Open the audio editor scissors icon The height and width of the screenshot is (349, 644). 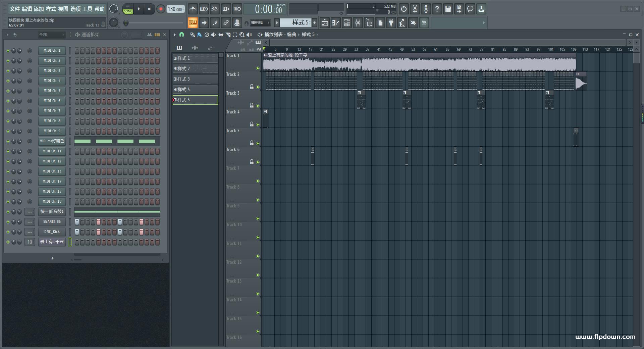tap(415, 9)
